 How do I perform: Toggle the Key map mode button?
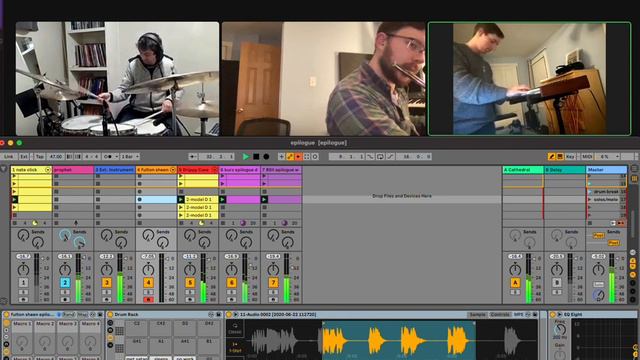(570, 156)
